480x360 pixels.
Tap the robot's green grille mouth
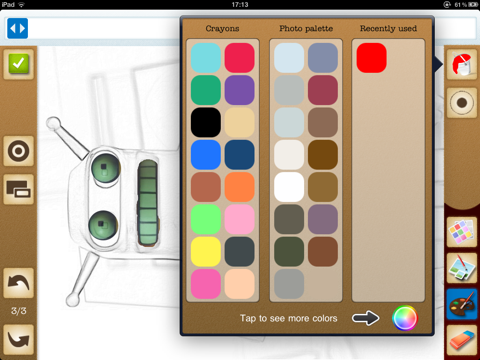pos(148,203)
